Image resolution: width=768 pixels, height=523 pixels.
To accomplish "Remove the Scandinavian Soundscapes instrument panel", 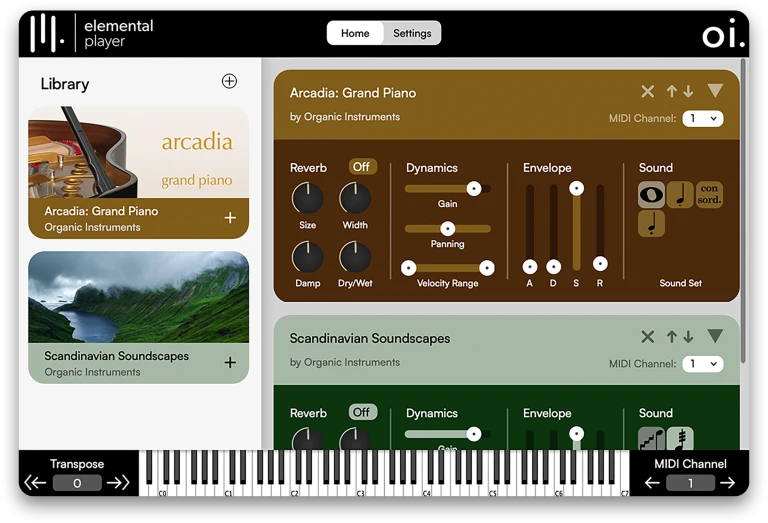I will pos(648,337).
